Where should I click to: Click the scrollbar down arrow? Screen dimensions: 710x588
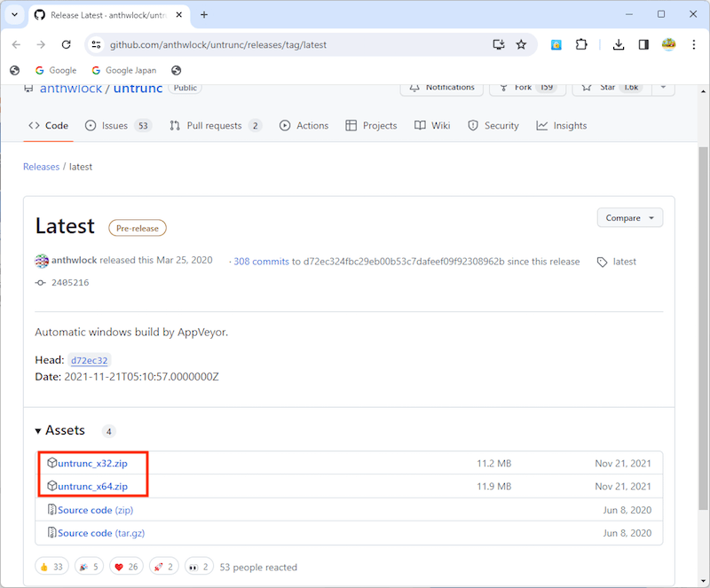click(x=703, y=581)
